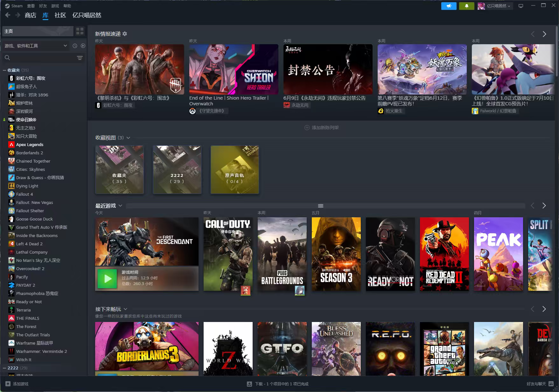Select PAYDAY 2 icon in game list
559x392 pixels.
[11, 285]
